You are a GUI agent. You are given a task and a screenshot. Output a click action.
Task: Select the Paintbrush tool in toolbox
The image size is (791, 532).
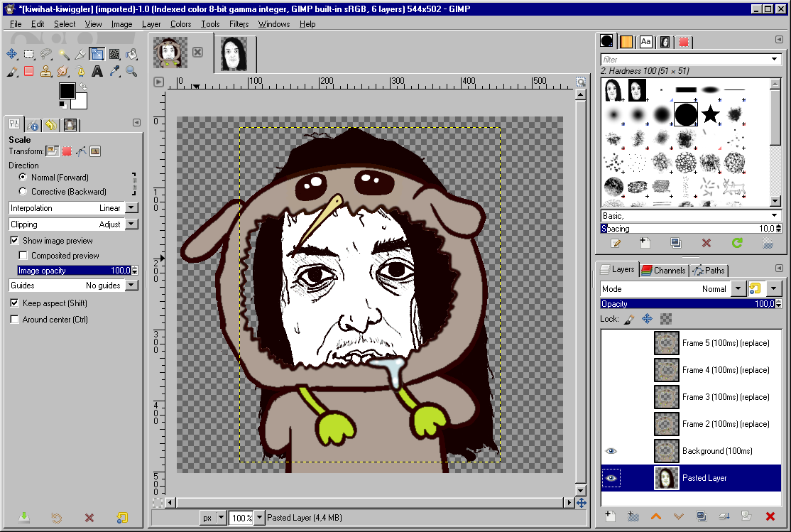click(11, 71)
